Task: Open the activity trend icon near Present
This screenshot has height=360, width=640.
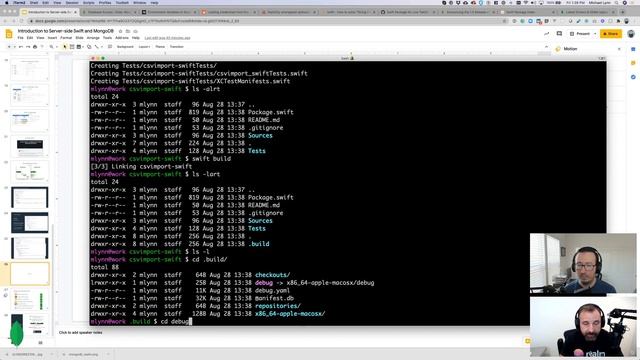Action: coord(547,34)
